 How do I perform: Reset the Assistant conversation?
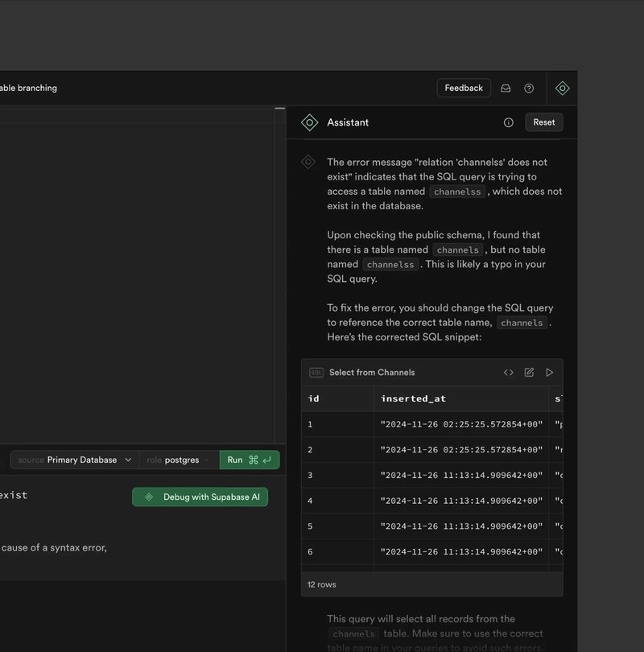coord(544,122)
